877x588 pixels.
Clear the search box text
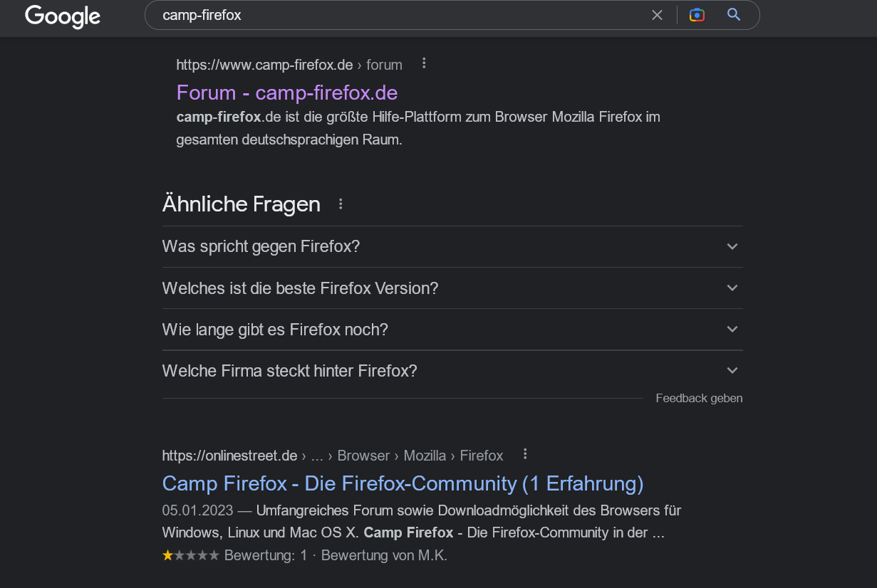click(x=657, y=15)
